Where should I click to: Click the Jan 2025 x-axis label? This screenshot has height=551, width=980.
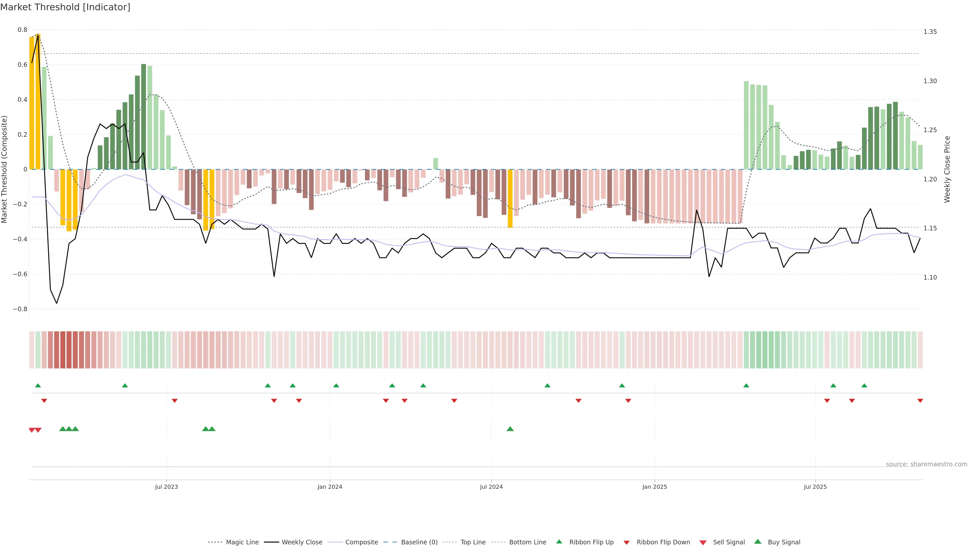(x=654, y=487)
